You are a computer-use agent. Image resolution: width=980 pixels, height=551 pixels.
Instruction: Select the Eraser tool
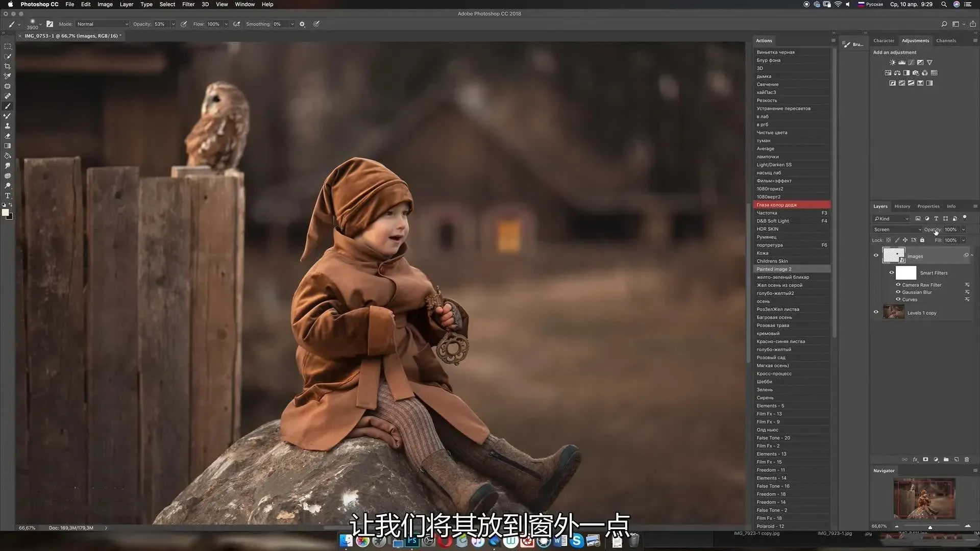point(7,136)
